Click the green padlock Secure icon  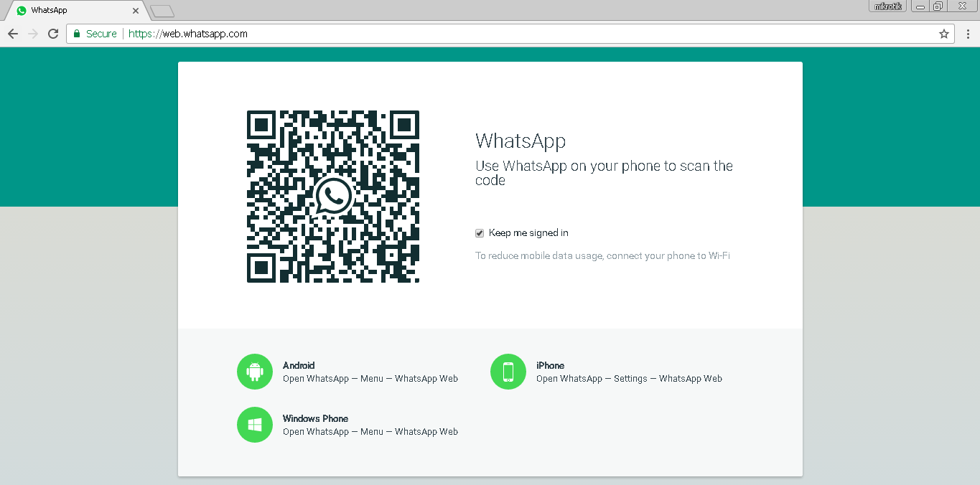(77, 34)
